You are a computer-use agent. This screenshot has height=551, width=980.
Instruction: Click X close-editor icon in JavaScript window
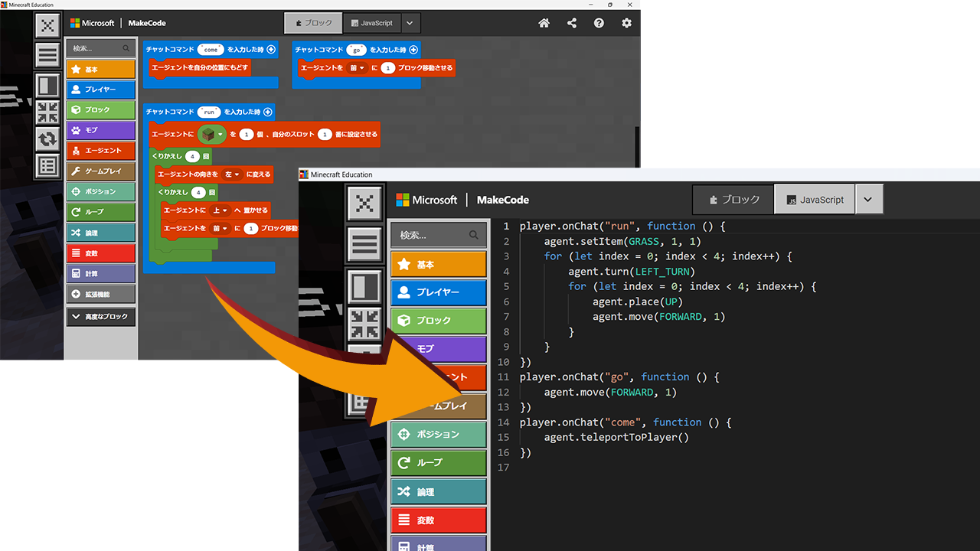coord(366,204)
